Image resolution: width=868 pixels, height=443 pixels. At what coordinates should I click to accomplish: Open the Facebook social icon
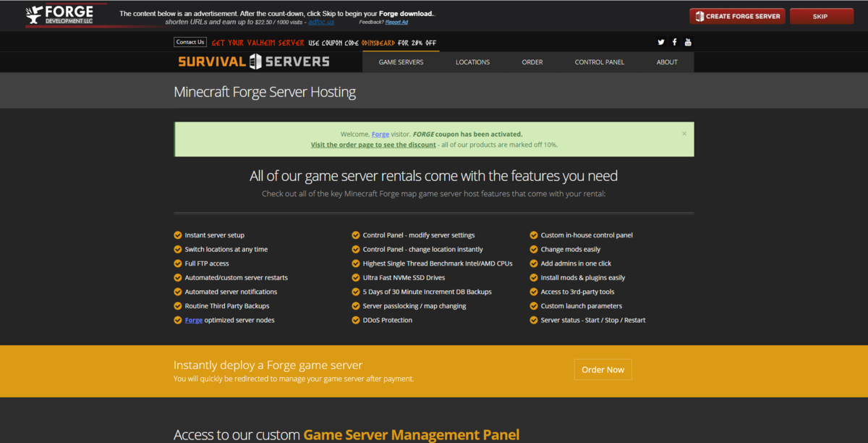click(675, 42)
